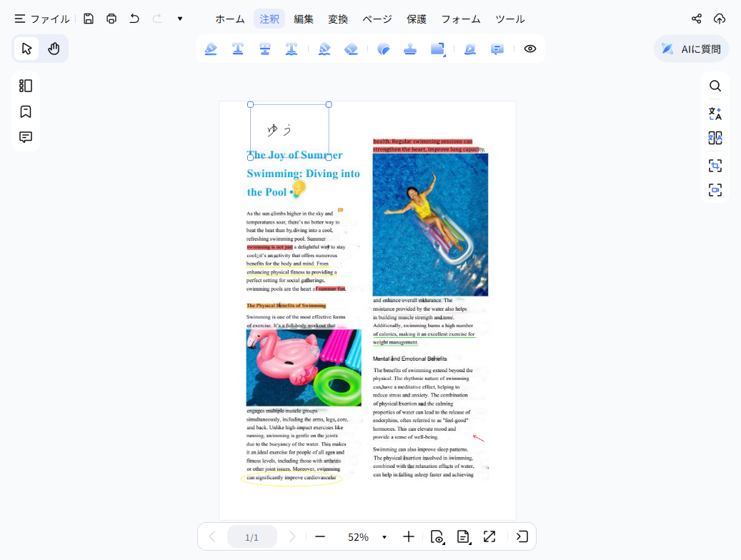
Task: Open the bookmarks panel
Action: coord(26,111)
